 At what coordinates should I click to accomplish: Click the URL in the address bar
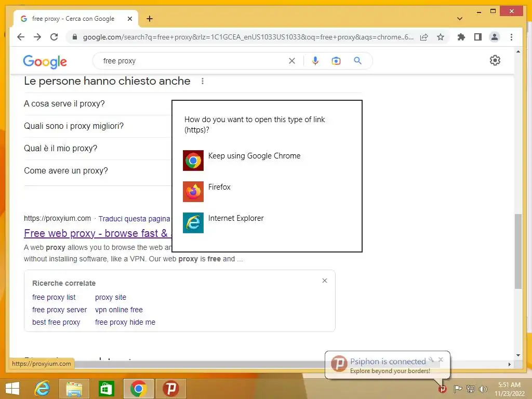click(248, 37)
